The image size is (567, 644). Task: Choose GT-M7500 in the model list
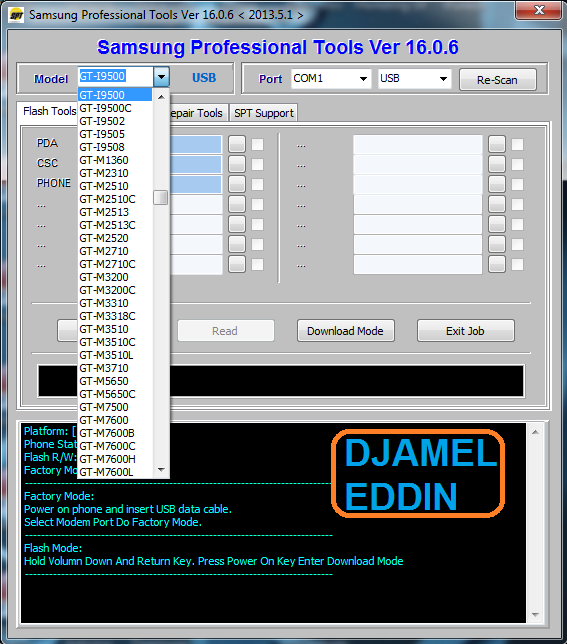click(115, 407)
